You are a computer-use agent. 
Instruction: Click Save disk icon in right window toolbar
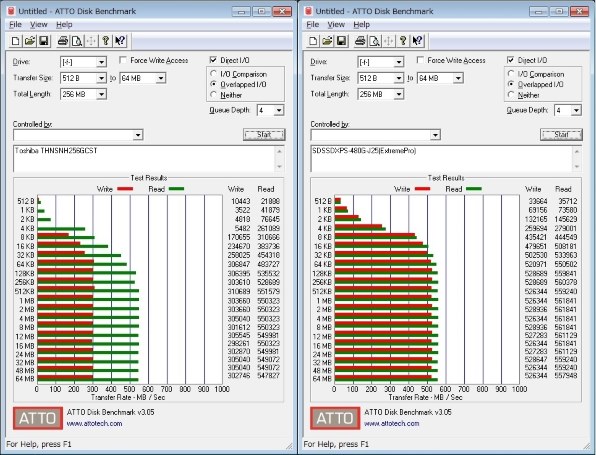coord(342,41)
